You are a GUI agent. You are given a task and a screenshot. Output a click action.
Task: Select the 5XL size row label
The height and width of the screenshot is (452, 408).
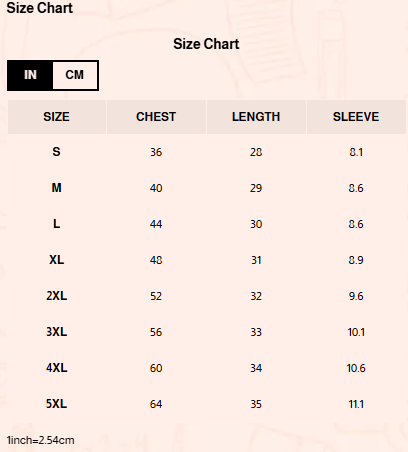click(56, 404)
